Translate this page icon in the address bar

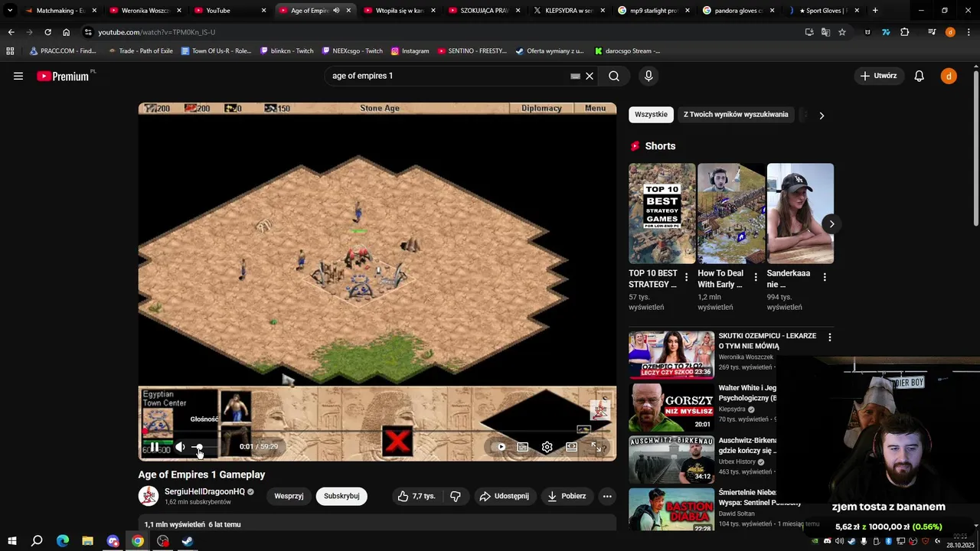[825, 32]
